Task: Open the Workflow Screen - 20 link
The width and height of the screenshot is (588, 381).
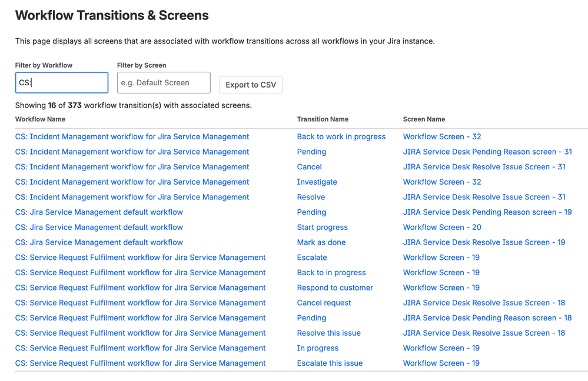Action: [442, 228]
